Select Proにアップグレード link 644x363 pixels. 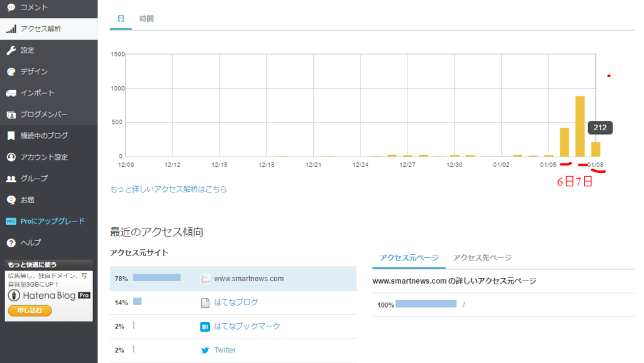pyautogui.click(x=53, y=221)
